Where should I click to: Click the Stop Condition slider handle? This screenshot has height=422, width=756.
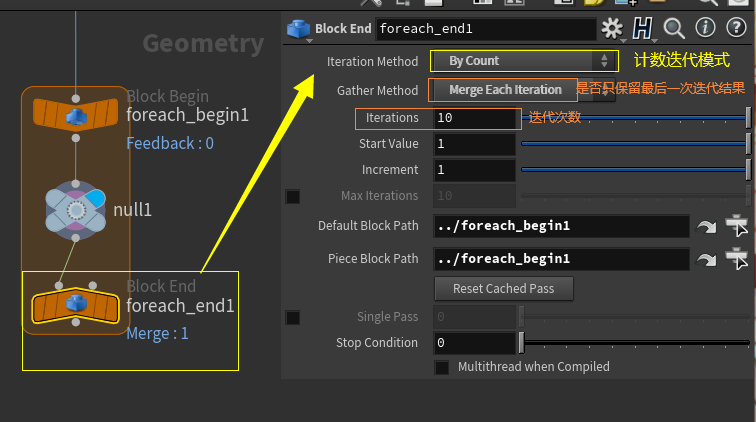pos(521,343)
